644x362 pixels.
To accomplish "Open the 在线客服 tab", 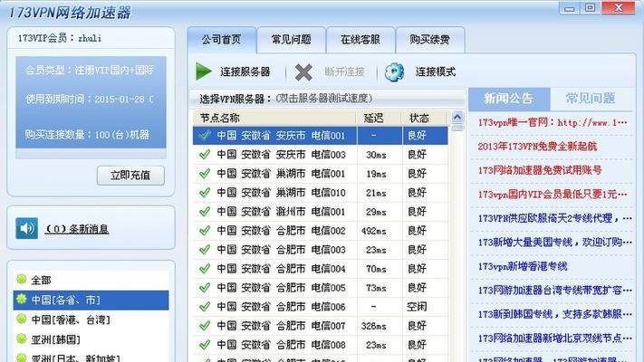I will click(360, 40).
